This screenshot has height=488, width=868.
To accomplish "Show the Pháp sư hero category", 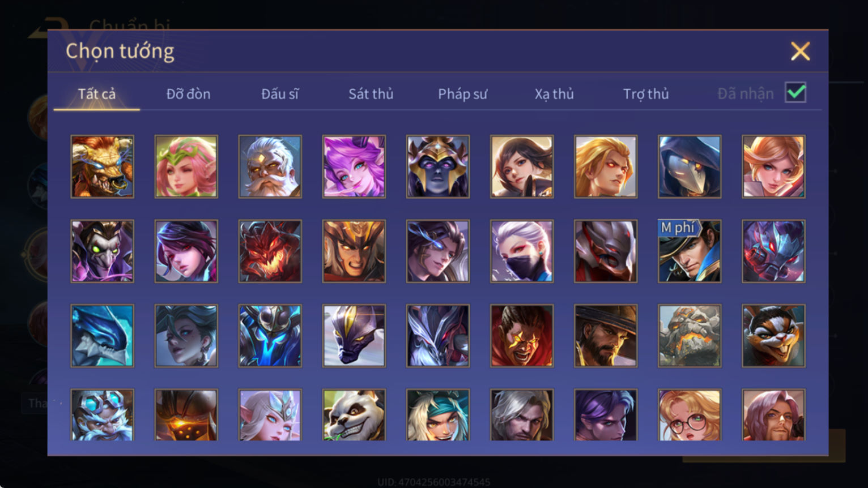I will 462,94.
